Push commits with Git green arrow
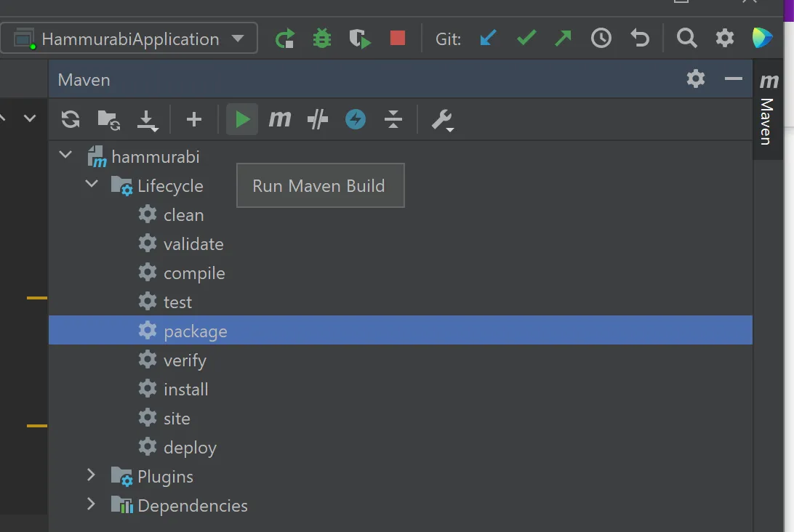 point(563,38)
